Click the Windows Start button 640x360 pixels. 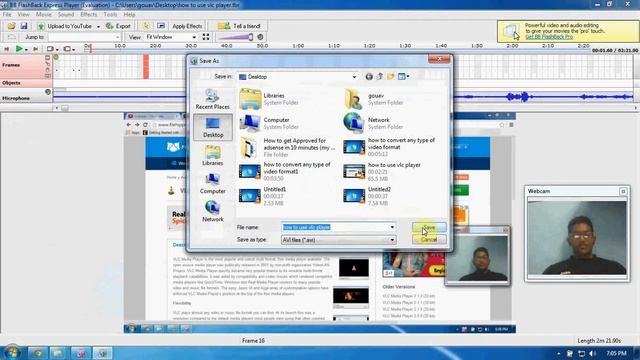coord(12,353)
